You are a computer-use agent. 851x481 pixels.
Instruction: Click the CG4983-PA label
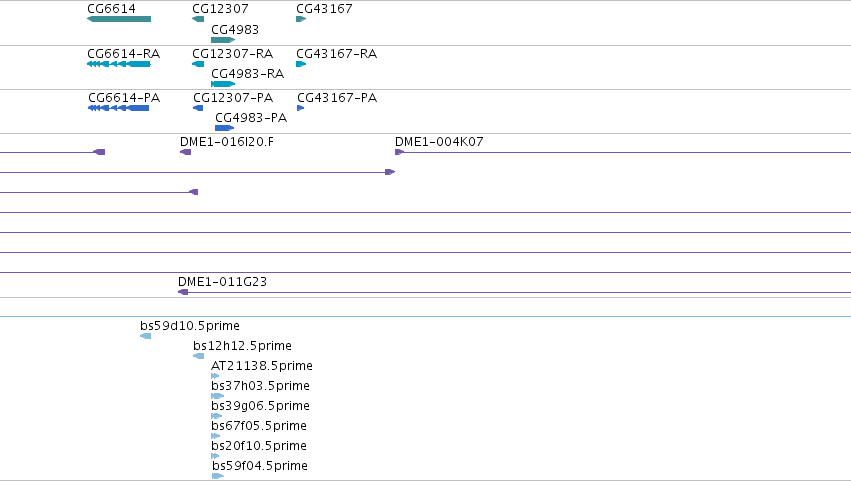[251, 118]
